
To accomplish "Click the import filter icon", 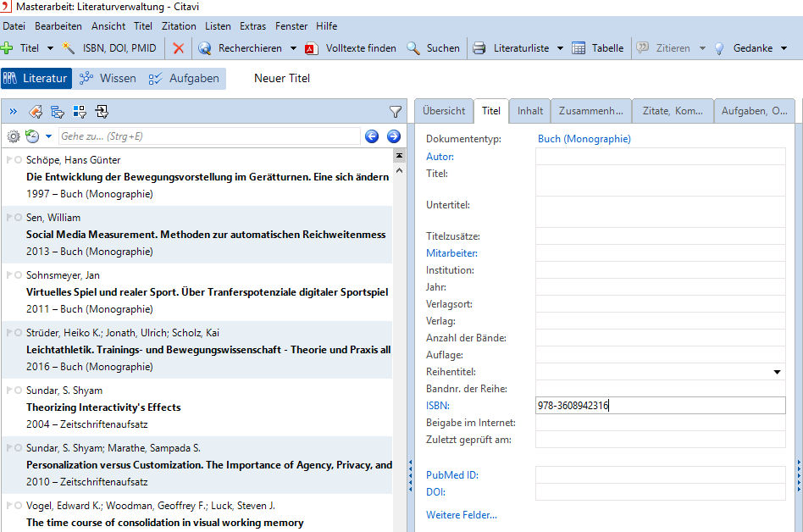I will (x=102, y=111).
